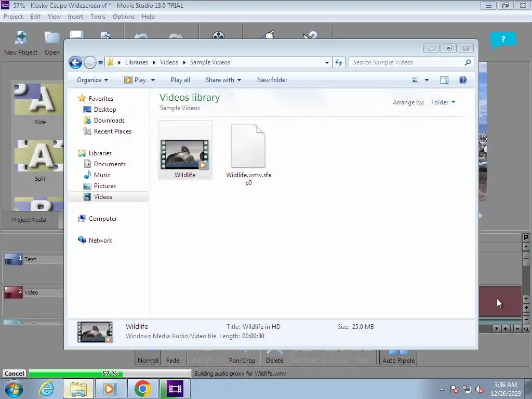Click Pan/Crop button
This screenshot has height=399, width=532.
[242, 357]
